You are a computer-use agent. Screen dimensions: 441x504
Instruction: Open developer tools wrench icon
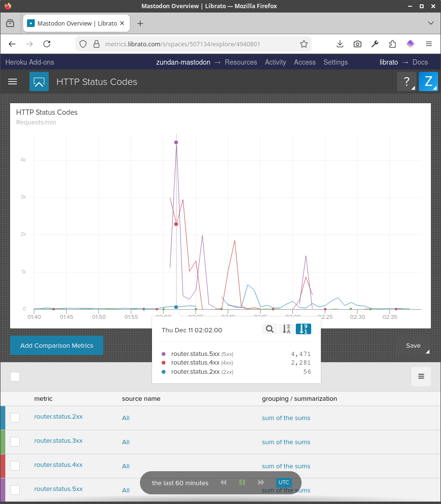375,44
